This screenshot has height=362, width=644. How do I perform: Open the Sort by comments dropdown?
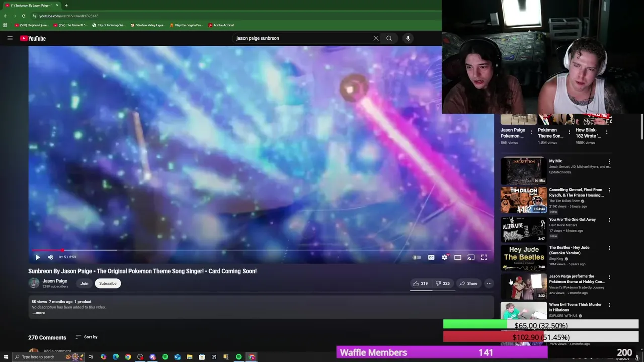tap(87, 337)
